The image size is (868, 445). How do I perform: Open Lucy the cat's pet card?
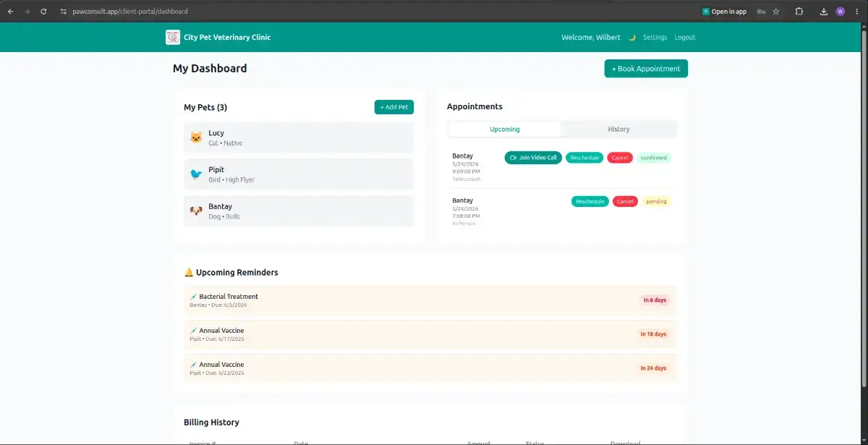click(x=299, y=137)
